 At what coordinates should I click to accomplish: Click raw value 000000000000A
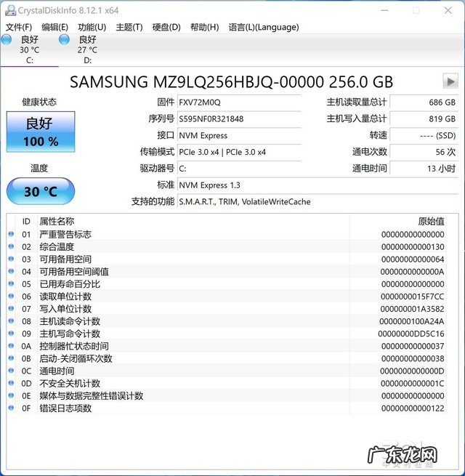click(x=413, y=272)
